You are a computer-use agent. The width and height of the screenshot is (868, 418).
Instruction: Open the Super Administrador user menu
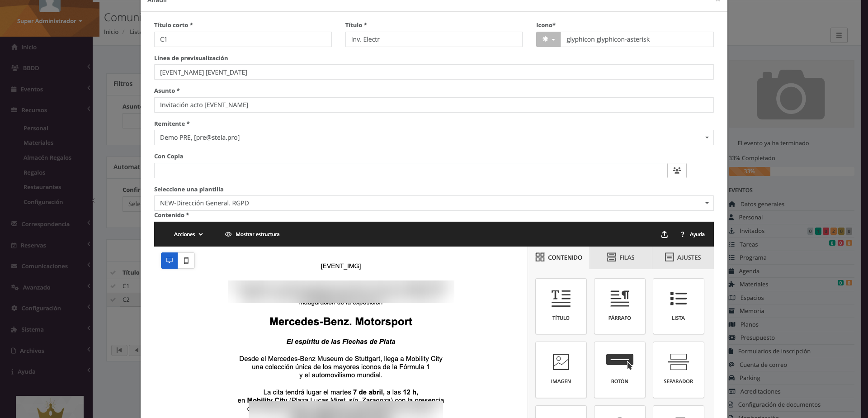click(x=50, y=21)
